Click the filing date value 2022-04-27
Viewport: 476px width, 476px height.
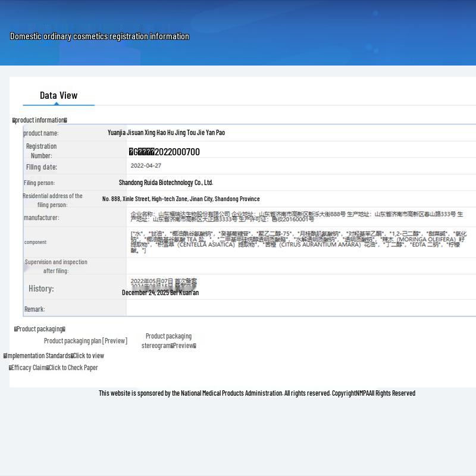pyautogui.click(x=146, y=166)
